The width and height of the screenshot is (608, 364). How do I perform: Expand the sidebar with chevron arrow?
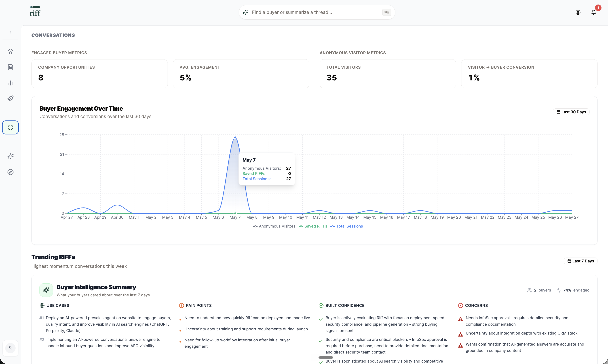pos(10,32)
